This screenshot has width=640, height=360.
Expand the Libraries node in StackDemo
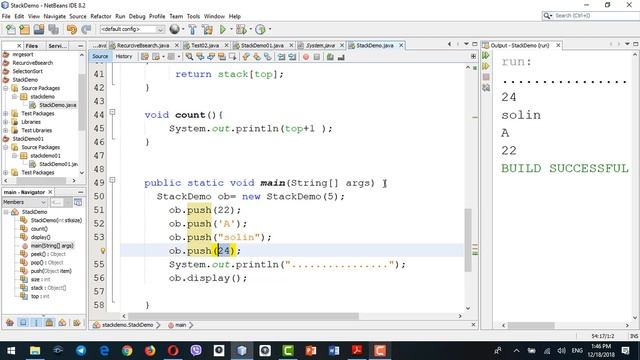click(x=6, y=122)
